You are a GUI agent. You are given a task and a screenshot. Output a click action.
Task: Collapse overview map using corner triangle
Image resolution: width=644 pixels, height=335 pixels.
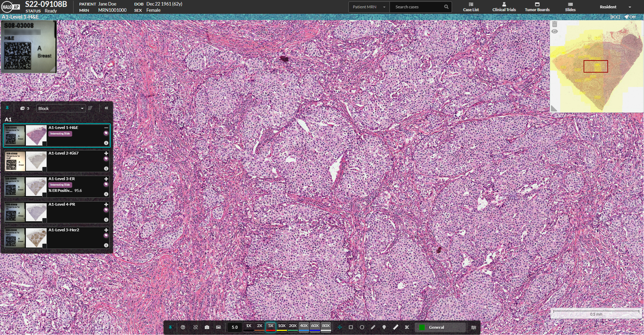pos(554,109)
